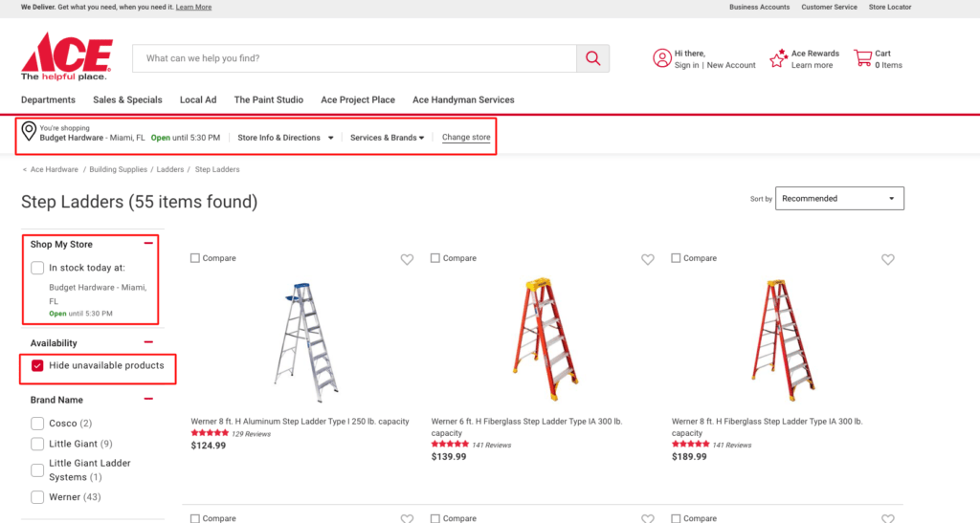
Task: Go to Ladders breadcrumb
Action: tap(170, 169)
